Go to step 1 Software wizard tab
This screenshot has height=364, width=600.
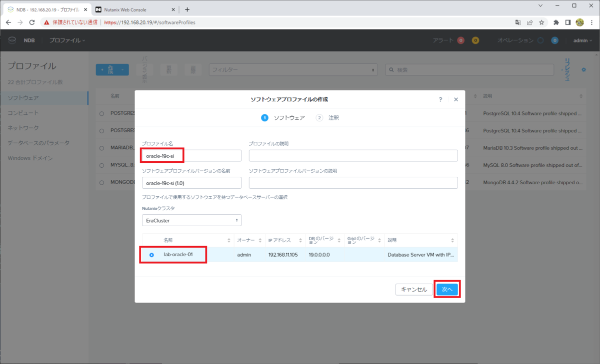click(283, 118)
